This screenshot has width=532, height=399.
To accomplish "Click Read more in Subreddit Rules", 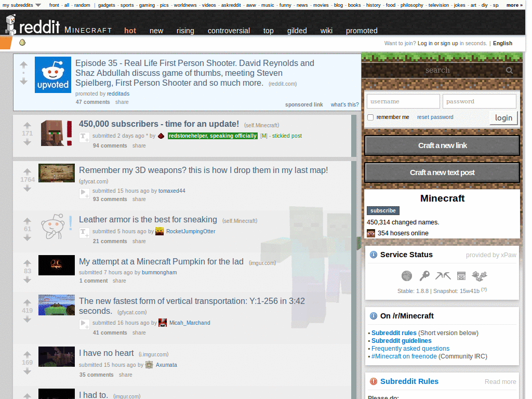I will (500, 382).
